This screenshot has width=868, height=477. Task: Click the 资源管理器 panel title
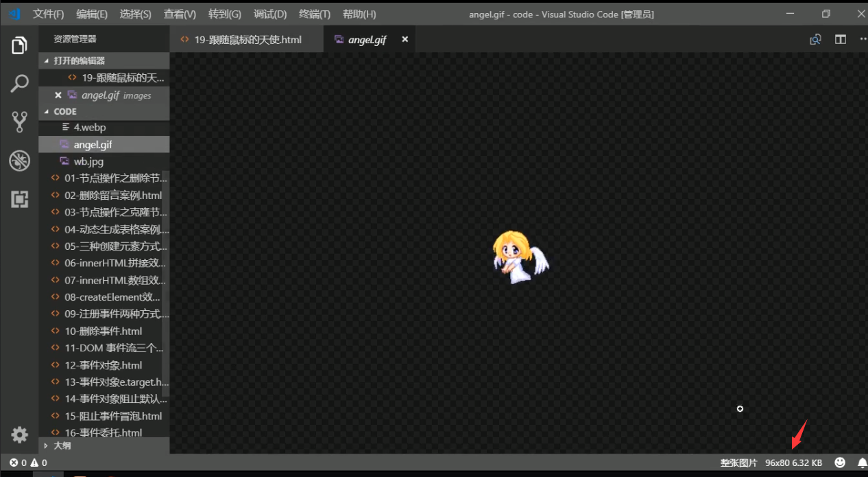tap(75, 39)
